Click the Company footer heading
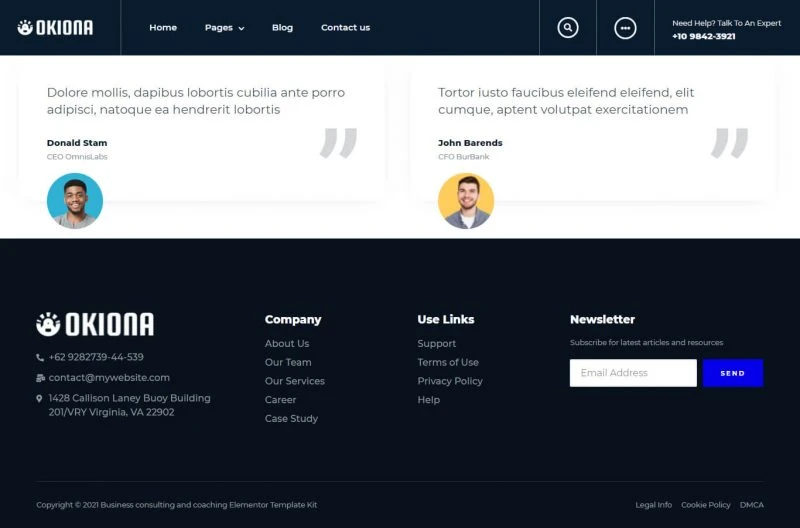Image resolution: width=800 pixels, height=528 pixels. (293, 319)
